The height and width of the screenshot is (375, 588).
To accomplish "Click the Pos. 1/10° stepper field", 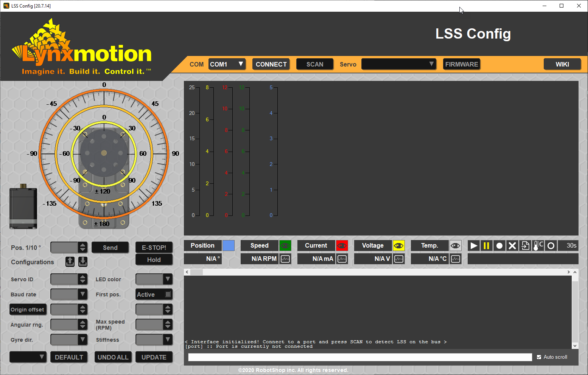I will click(69, 248).
